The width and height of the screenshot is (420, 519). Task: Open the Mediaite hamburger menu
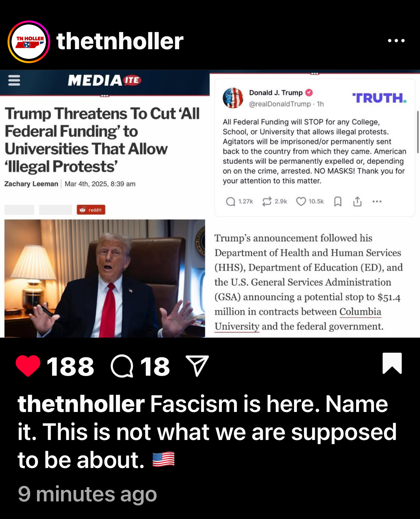point(14,80)
